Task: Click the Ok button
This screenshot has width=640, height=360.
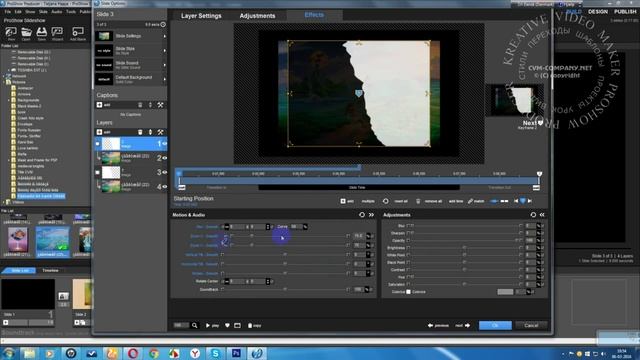Action: pyautogui.click(x=495, y=325)
